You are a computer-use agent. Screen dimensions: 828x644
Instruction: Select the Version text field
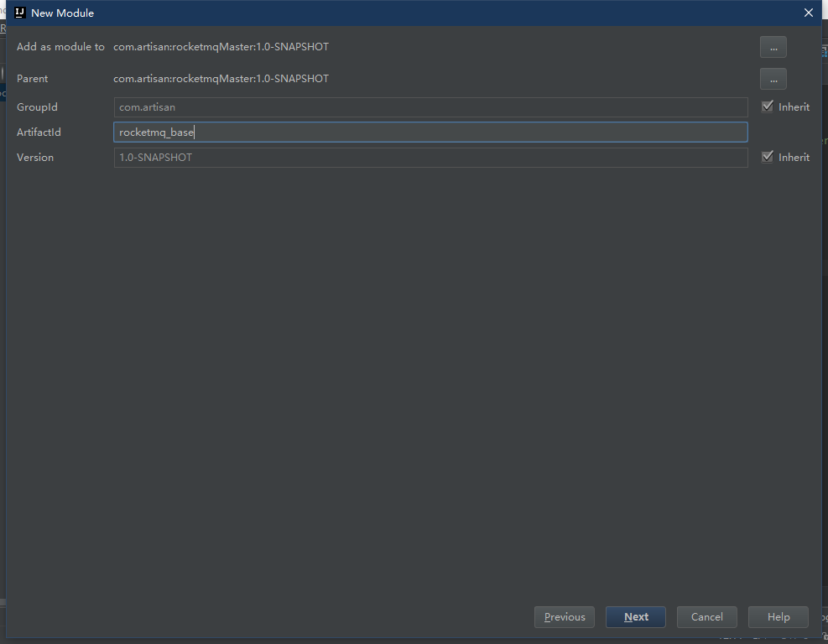click(430, 157)
